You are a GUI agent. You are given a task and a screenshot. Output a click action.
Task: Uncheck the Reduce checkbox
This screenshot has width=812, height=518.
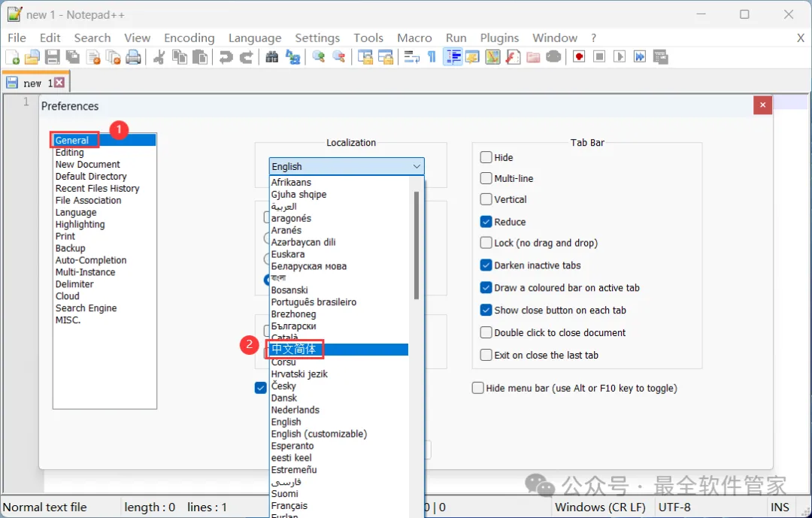[486, 222]
